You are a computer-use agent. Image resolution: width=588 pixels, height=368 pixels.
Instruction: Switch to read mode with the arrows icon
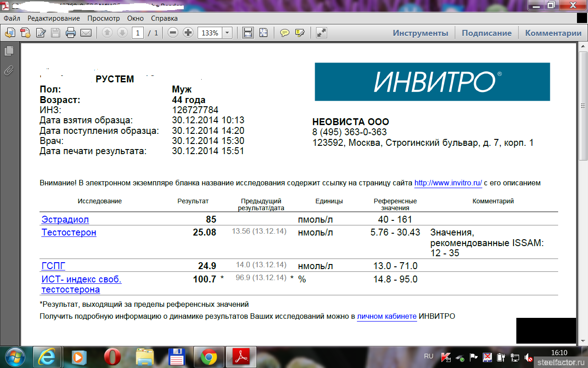(x=322, y=33)
